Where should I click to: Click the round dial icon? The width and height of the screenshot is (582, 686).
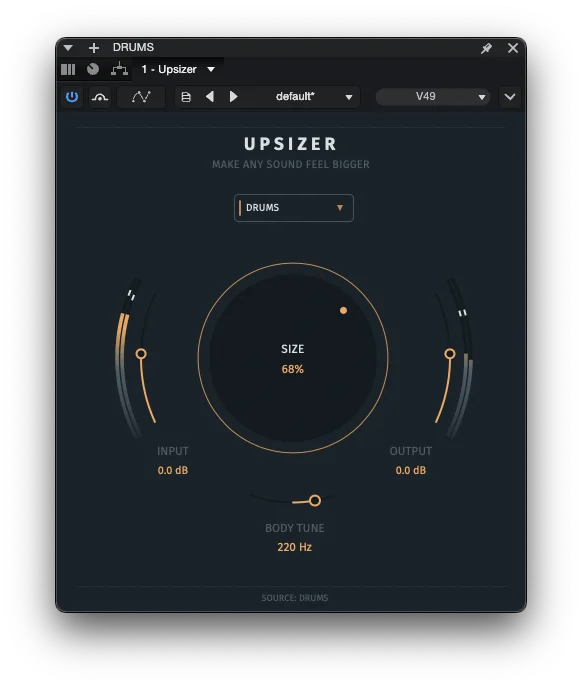[93, 69]
